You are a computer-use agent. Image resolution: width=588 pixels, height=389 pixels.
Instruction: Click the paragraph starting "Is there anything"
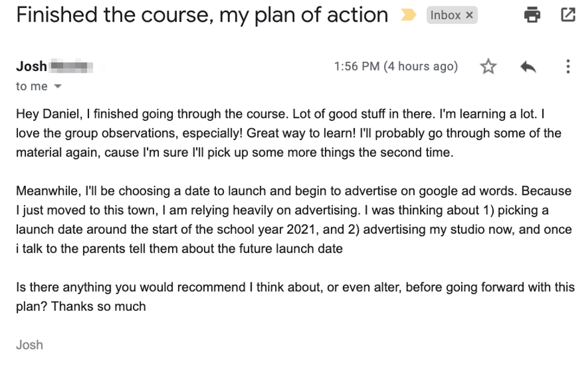click(x=289, y=287)
